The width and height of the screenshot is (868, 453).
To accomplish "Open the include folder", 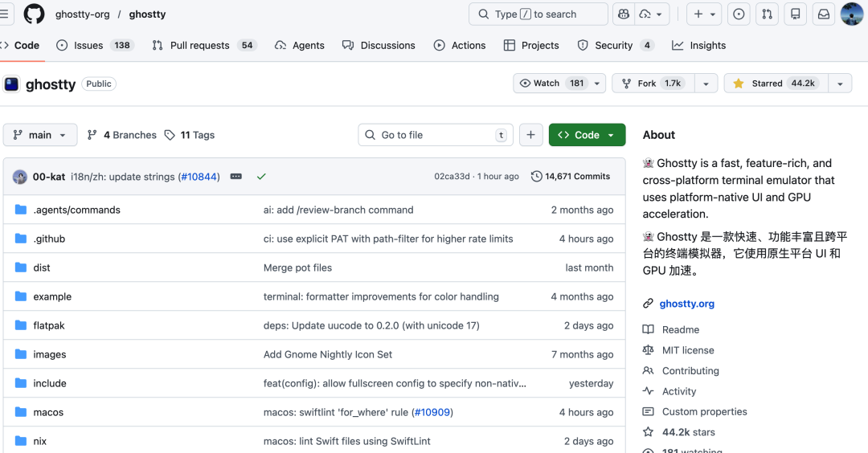I will [50, 383].
